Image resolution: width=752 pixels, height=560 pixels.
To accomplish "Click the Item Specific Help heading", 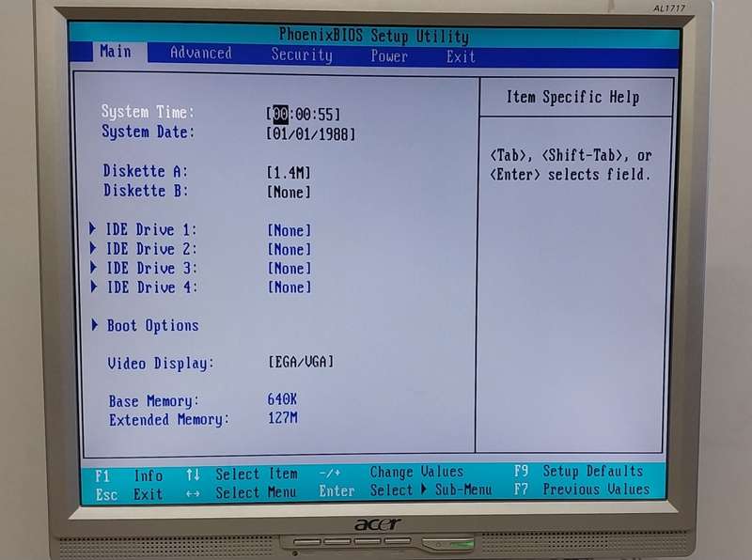I will click(x=572, y=97).
